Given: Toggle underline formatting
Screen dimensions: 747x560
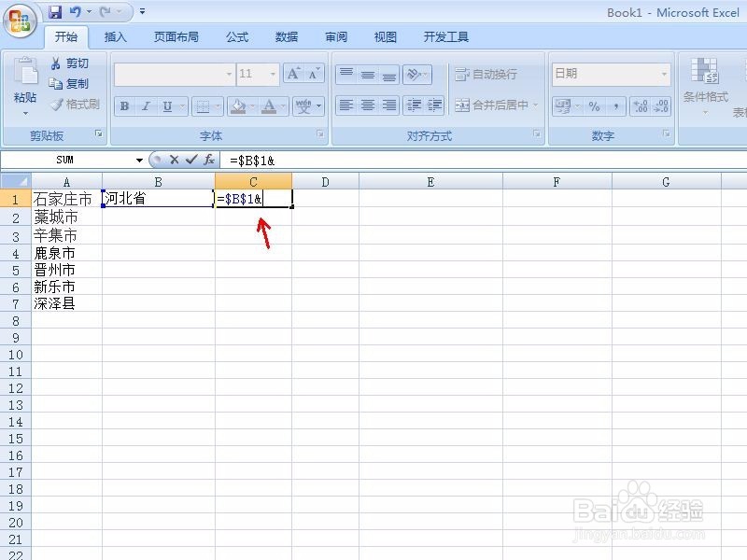Looking at the screenshot, I should [x=168, y=105].
